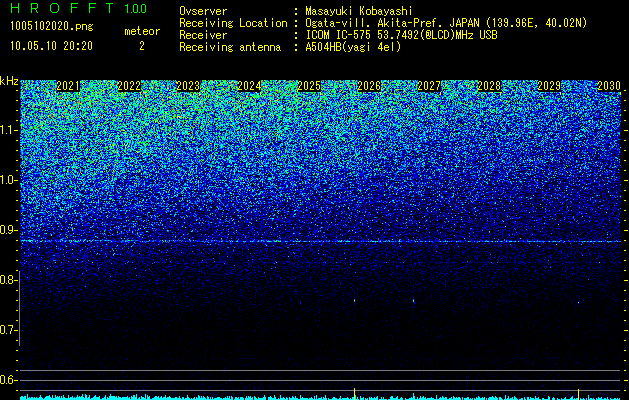629x400 pixels.
Task: Click the 2028 time marker label
Action: click(x=489, y=86)
